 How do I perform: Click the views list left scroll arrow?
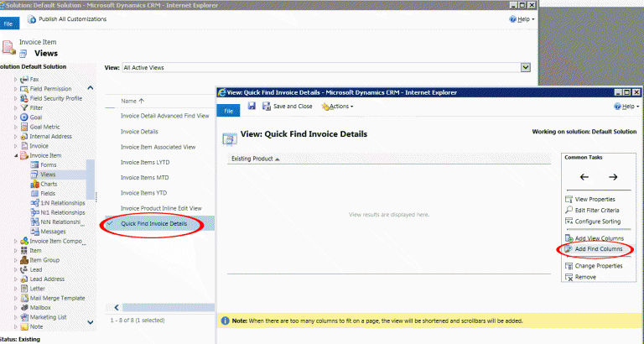(117, 307)
